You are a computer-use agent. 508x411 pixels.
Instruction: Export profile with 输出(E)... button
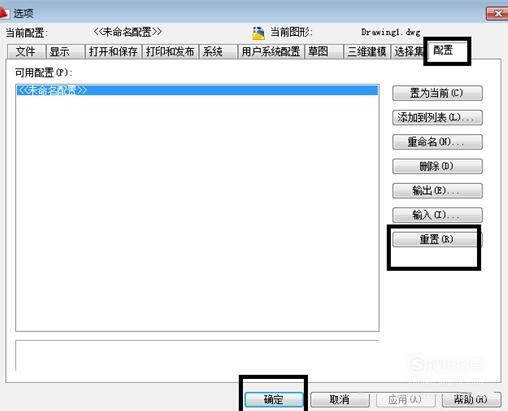(437, 191)
